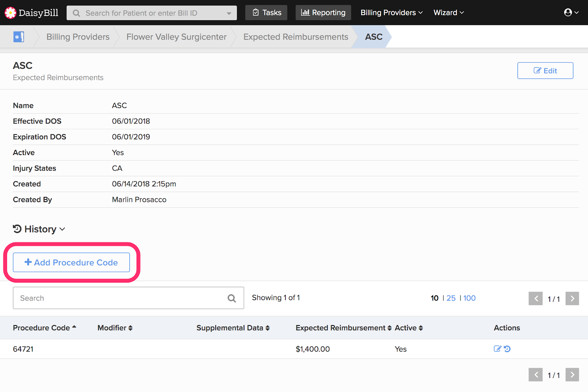The image size is (588, 392).
Task: Open the patient search dropdown arrow
Action: pyautogui.click(x=229, y=13)
